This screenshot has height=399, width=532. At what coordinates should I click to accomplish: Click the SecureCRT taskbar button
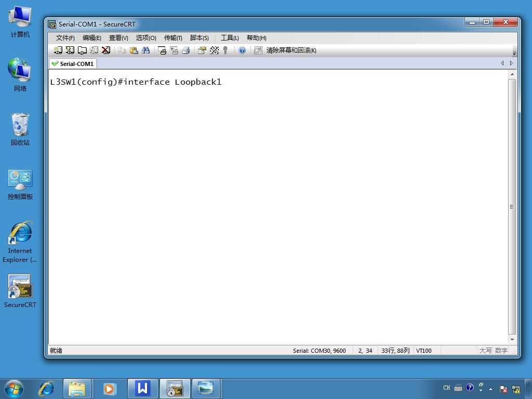[x=175, y=389]
